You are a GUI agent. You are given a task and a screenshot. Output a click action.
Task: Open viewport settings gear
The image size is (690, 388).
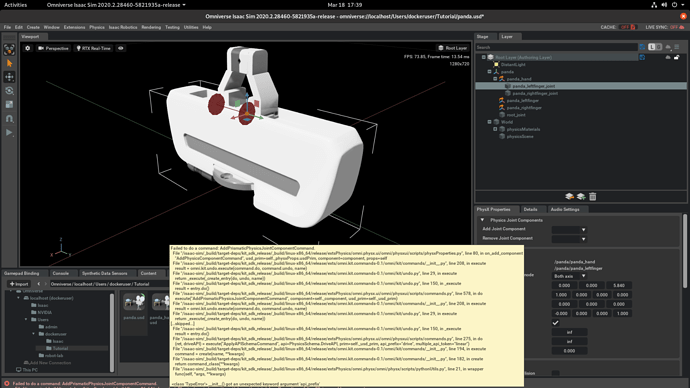click(x=28, y=48)
